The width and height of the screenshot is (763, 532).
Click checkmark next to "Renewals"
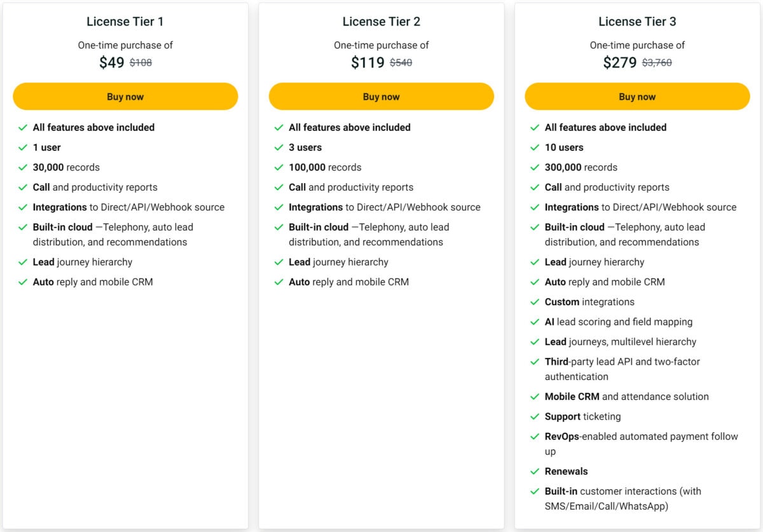535,472
